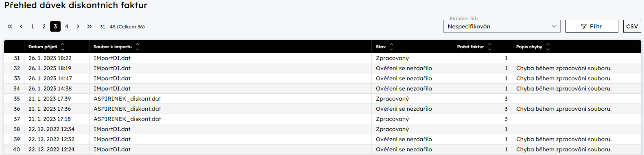
Task: Switch to page 1
Action: (33, 26)
